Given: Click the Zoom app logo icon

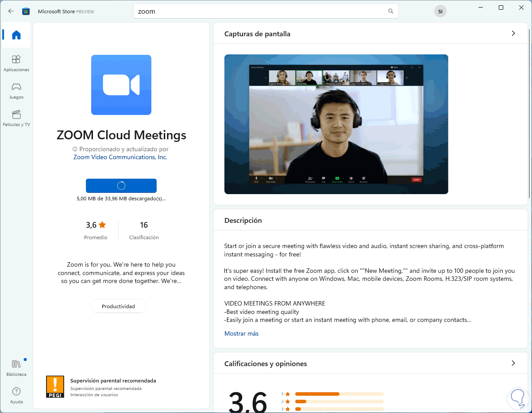Looking at the screenshot, I should tap(121, 85).
